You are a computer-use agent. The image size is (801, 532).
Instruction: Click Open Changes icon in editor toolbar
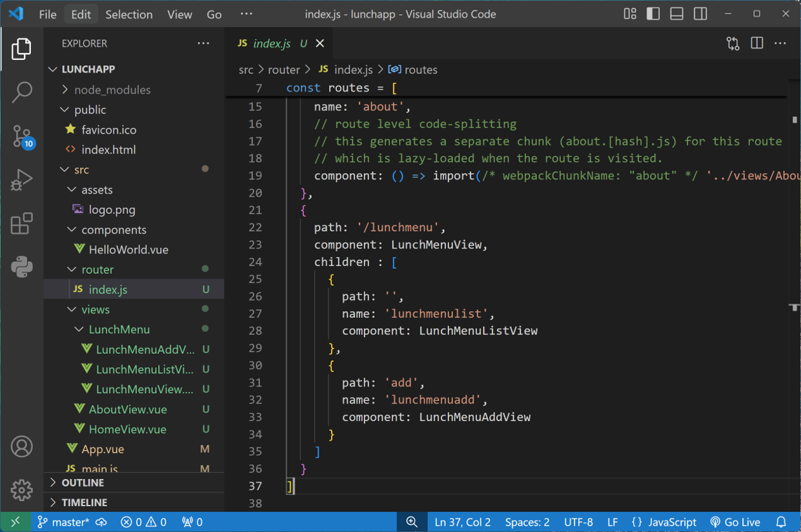coord(733,43)
